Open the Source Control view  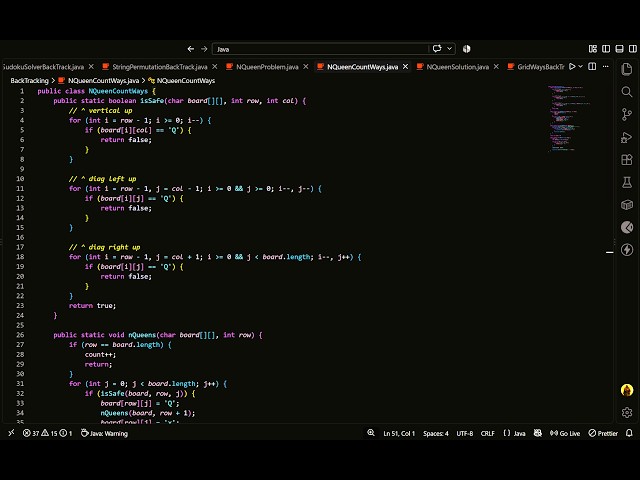click(x=627, y=114)
